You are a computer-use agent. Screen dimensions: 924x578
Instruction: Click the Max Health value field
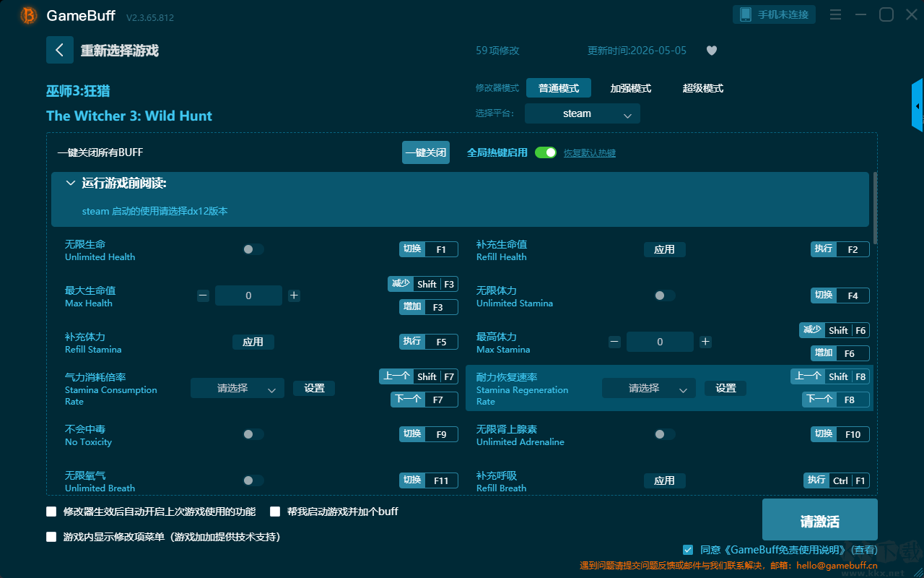click(x=248, y=296)
